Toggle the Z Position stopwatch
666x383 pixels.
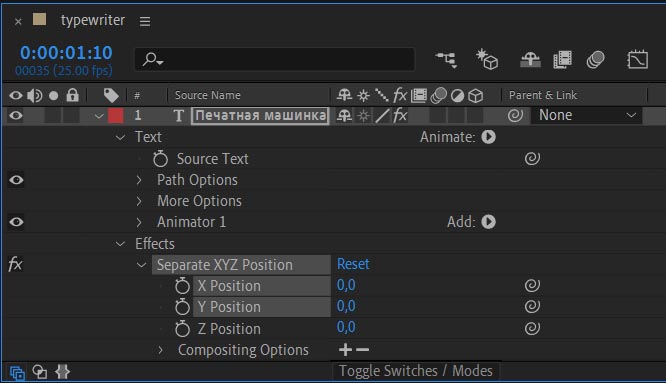(x=182, y=328)
